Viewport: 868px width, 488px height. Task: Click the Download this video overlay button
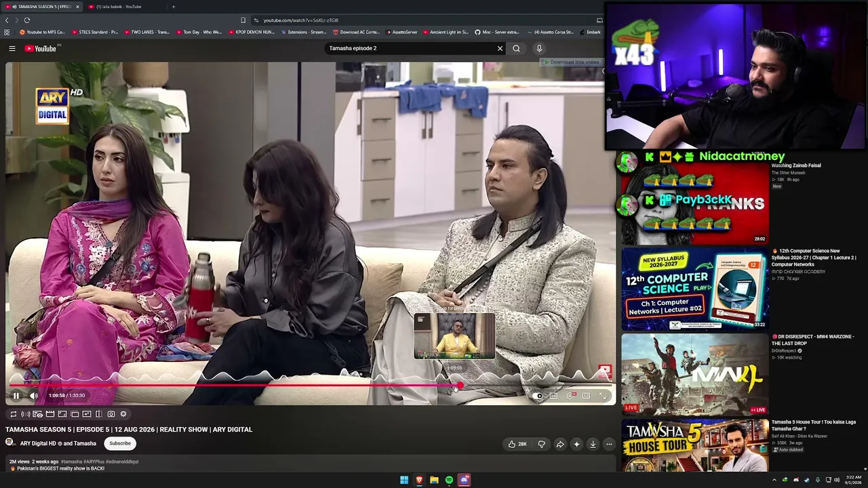click(x=570, y=62)
